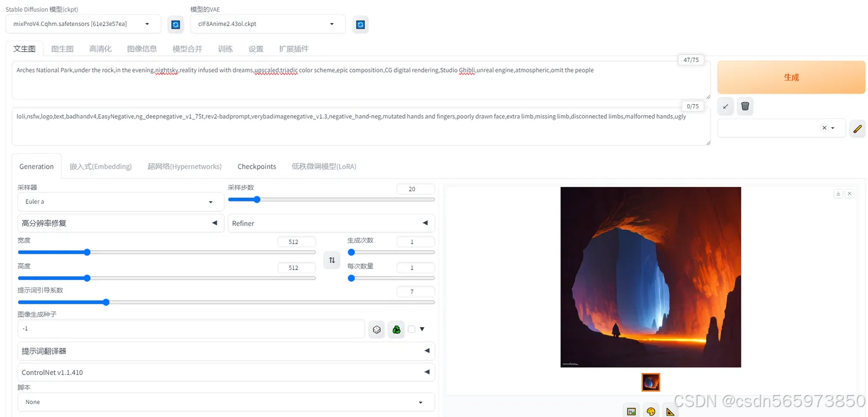Randomize seed with the dice icon

pyautogui.click(x=376, y=330)
